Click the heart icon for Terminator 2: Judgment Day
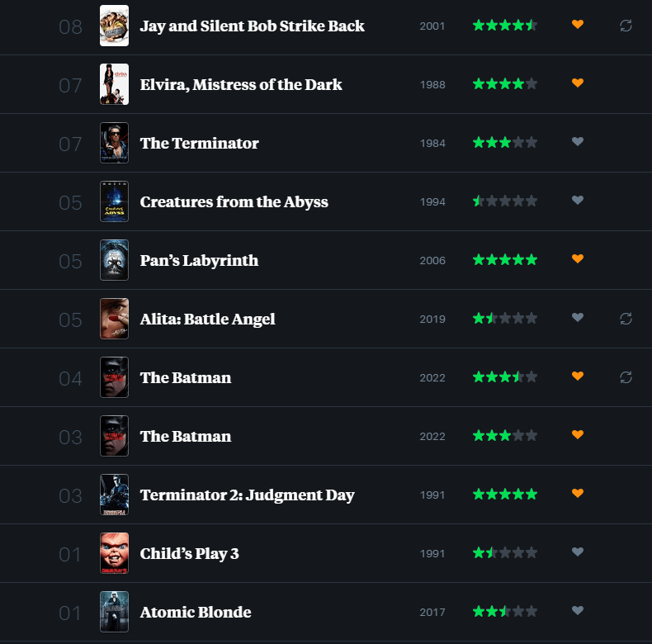The width and height of the screenshot is (652, 644). (578, 494)
